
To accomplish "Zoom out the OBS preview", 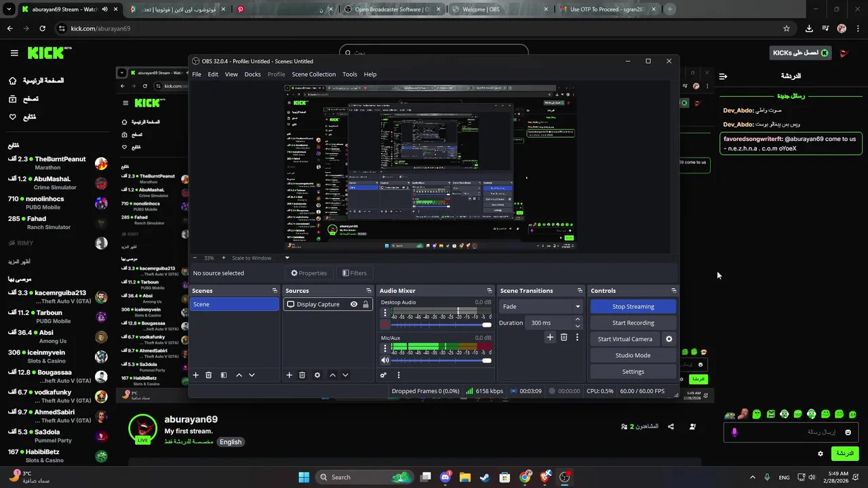I will coord(195,258).
